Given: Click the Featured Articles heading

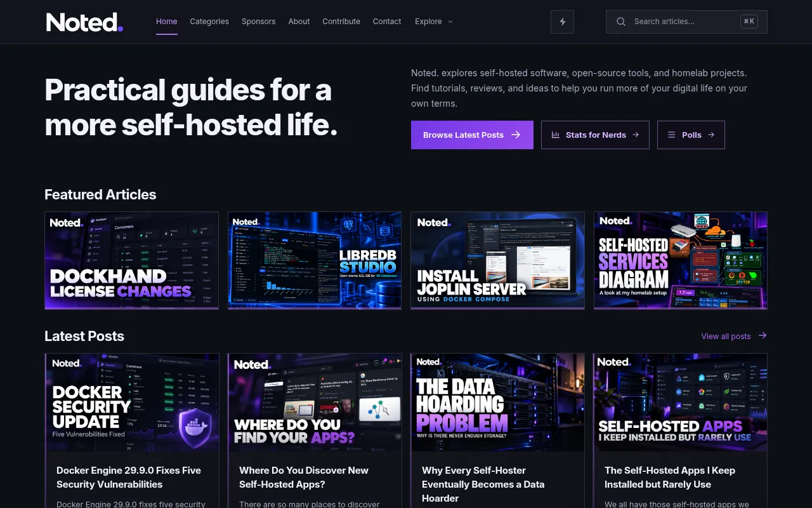Looking at the screenshot, I should (x=100, y=194).
